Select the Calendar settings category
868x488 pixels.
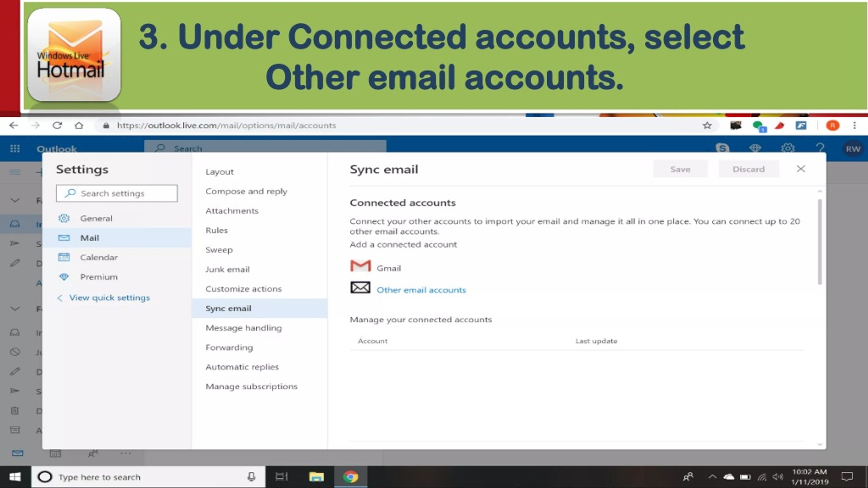(117, 258)
